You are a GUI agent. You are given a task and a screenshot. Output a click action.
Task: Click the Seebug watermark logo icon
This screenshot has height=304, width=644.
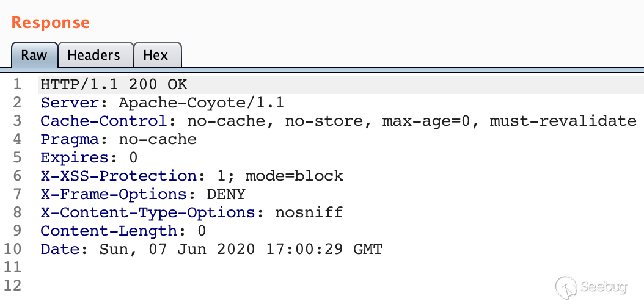pyautogui.click(x=566, y=287)
